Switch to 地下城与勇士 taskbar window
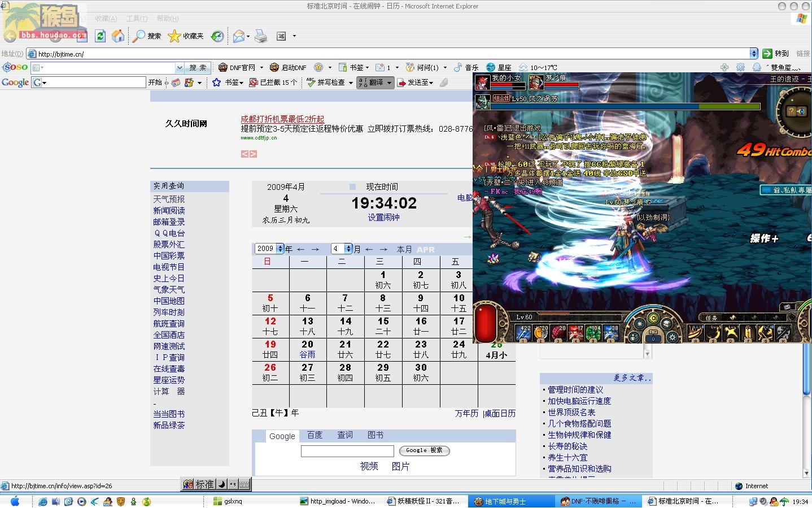The height and width of the screenshot is (508, 812). point(511,501)
